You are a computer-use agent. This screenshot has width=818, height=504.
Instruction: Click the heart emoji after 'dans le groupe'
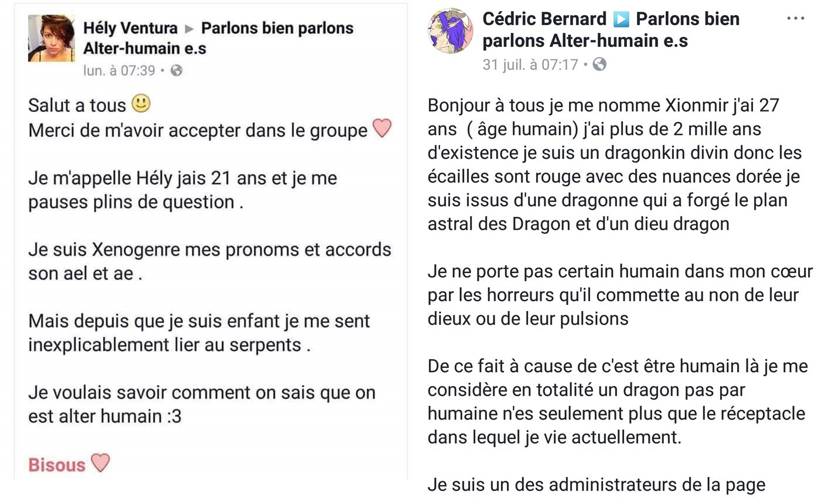382,128
